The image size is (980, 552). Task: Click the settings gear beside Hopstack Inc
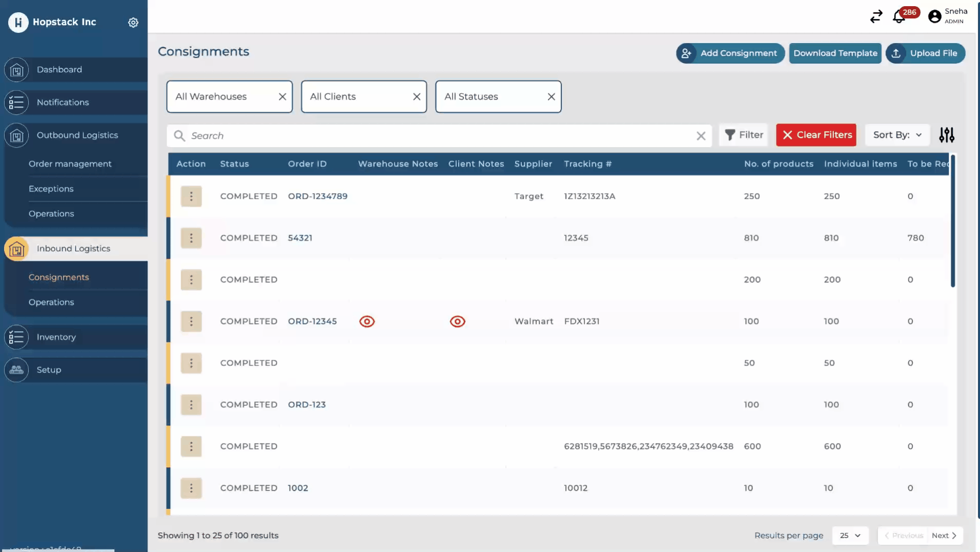tap(133, 23)
